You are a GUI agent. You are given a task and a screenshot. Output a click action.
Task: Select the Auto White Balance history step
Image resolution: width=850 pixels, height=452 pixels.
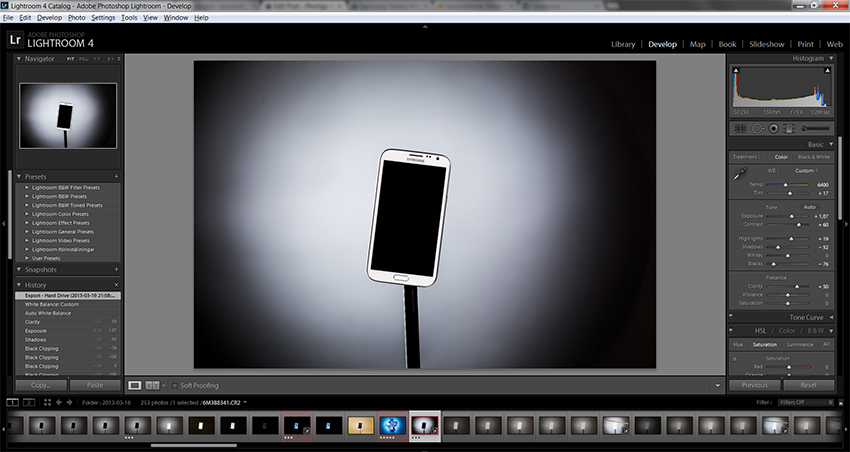click(x=67, y=313)
